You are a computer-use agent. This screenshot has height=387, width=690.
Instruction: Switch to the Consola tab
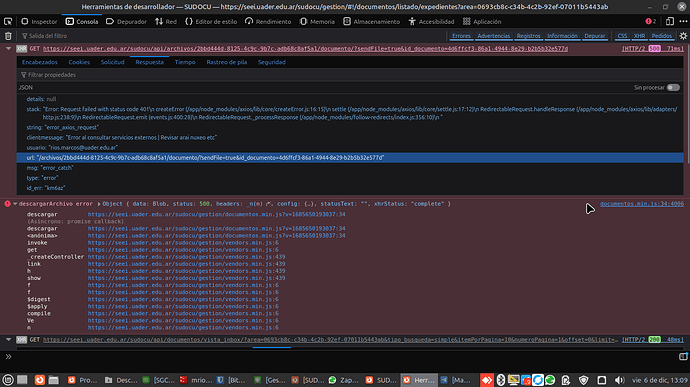[x=82, y=21]
